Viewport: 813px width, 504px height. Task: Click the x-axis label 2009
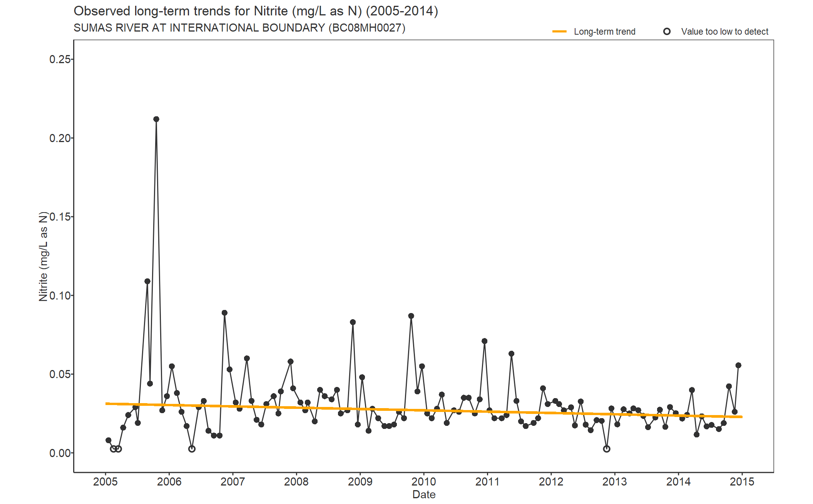pyautogui.click(x=360, y=482)
